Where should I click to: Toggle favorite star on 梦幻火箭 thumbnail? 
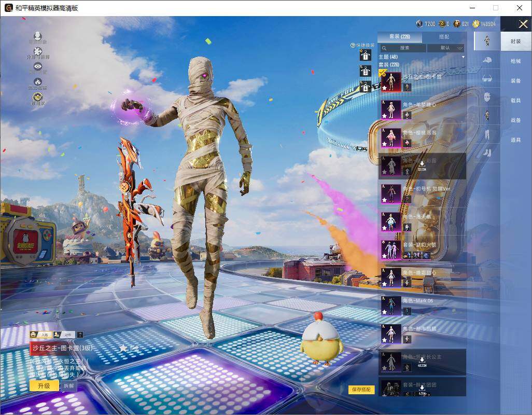384,256
